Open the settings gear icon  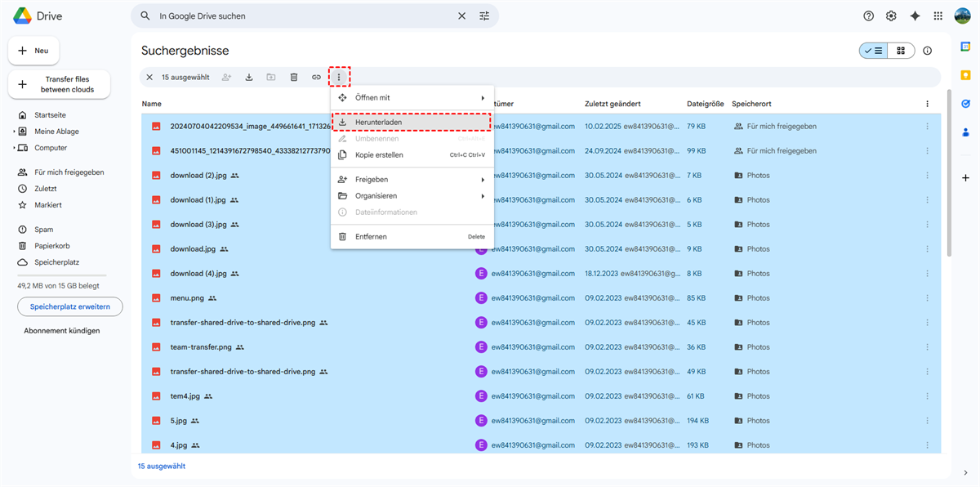pyautogui.click(x=891, y=16)
